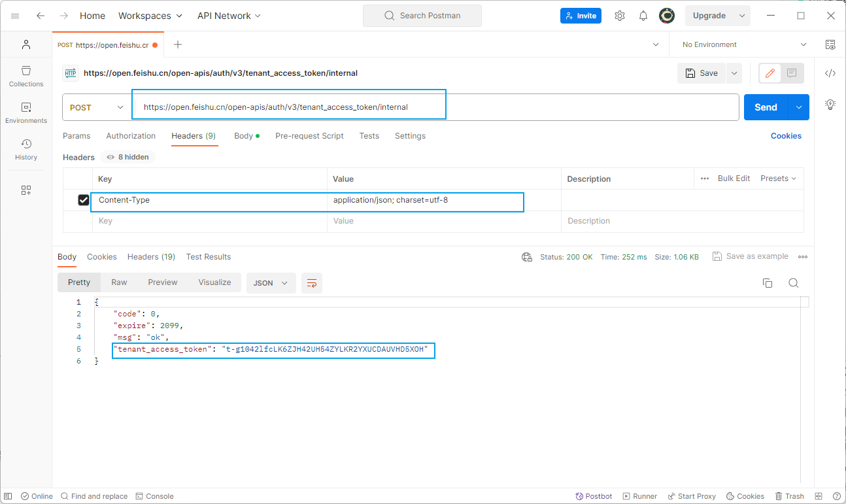Screen dimensions: 846x504
Task: Open the tabs overflow chevron
Action: point(656,44)
